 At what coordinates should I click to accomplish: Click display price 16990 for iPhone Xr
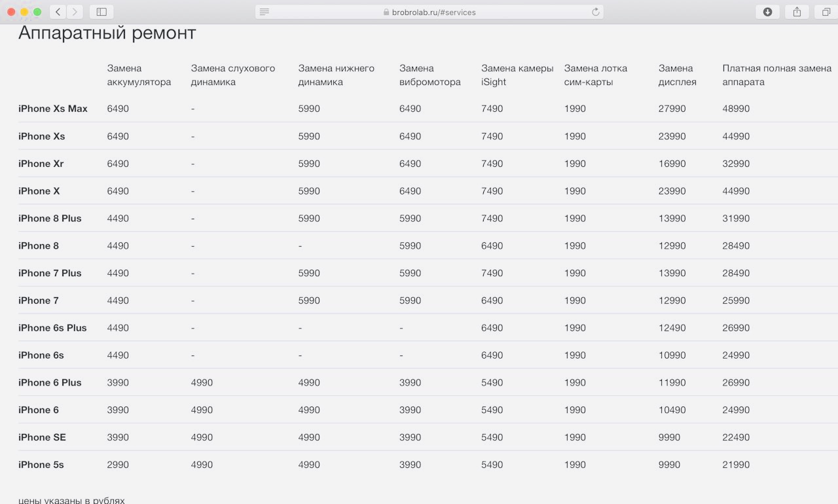[672, 164]
